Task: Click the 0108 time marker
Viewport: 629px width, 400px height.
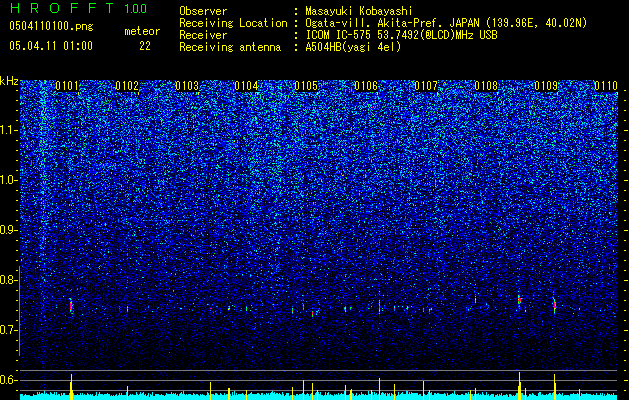Action: point(486,86)
